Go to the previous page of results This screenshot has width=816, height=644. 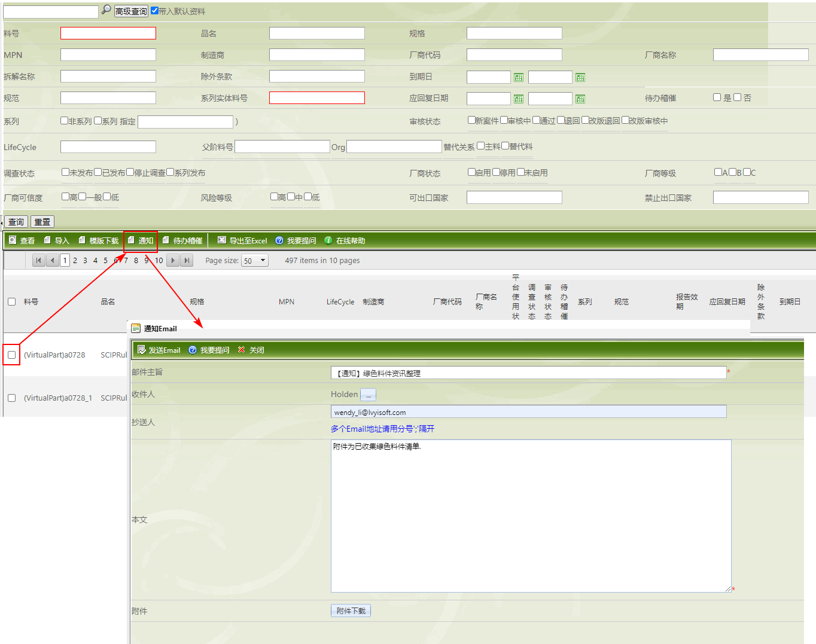(53, 260)
